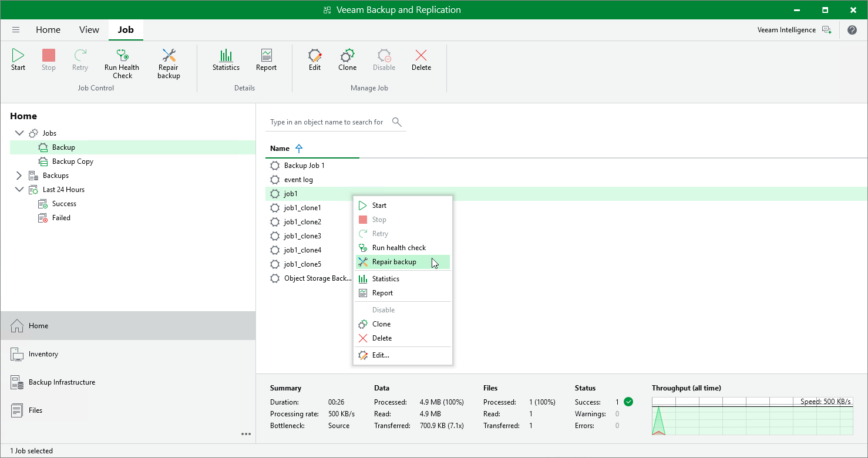Viewport: 868px width, 458px height.
Task: Click the gear icon beside Backup Job 1
Action: 274,166
